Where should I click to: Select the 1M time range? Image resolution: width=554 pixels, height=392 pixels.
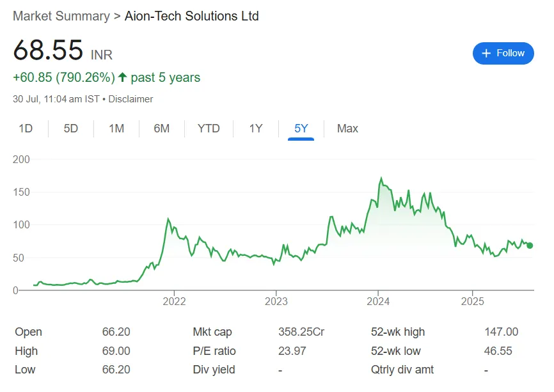click(116, 129)
